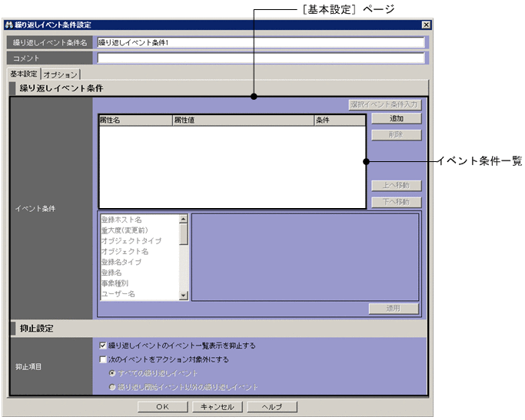
Task: Click the attribute list scroll up arrow
Action: [x=184, y=219]
